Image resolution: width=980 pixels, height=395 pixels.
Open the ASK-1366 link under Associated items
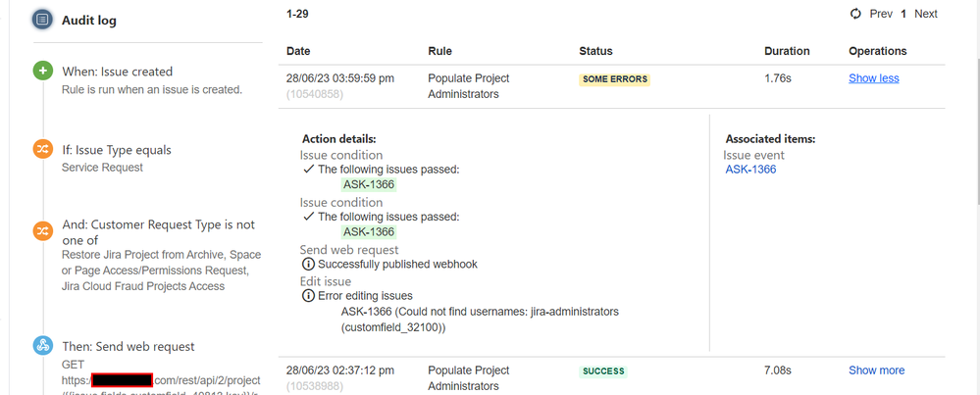(x=750, y=170)
